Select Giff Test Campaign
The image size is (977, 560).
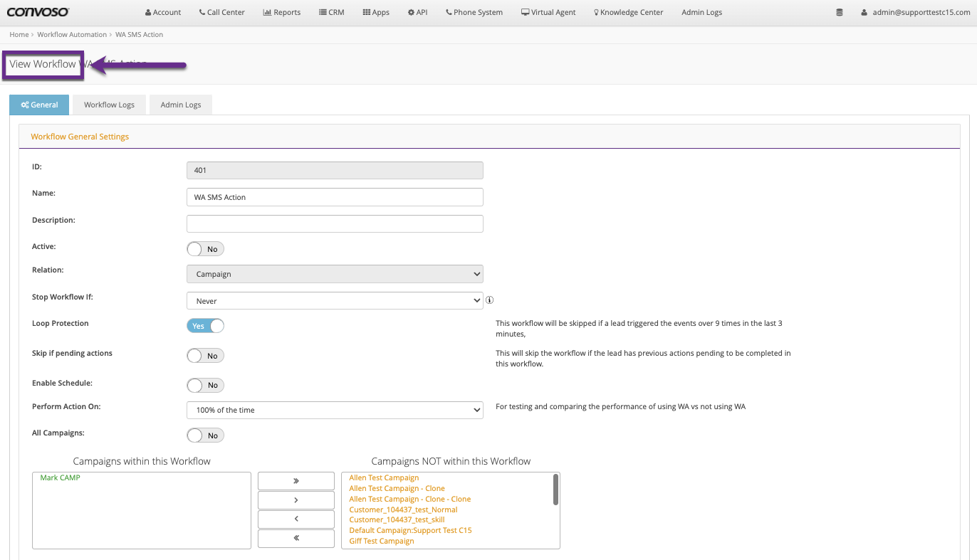point(381,541)
